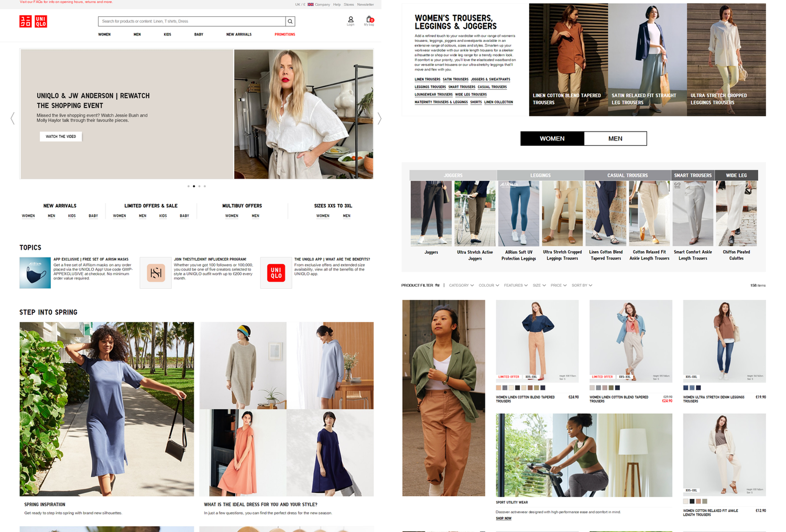This screenshot has height=532, width=786.
Task: Click the Product Filter sliders icon
Action: pyautogui.click(x=437, y=286)
